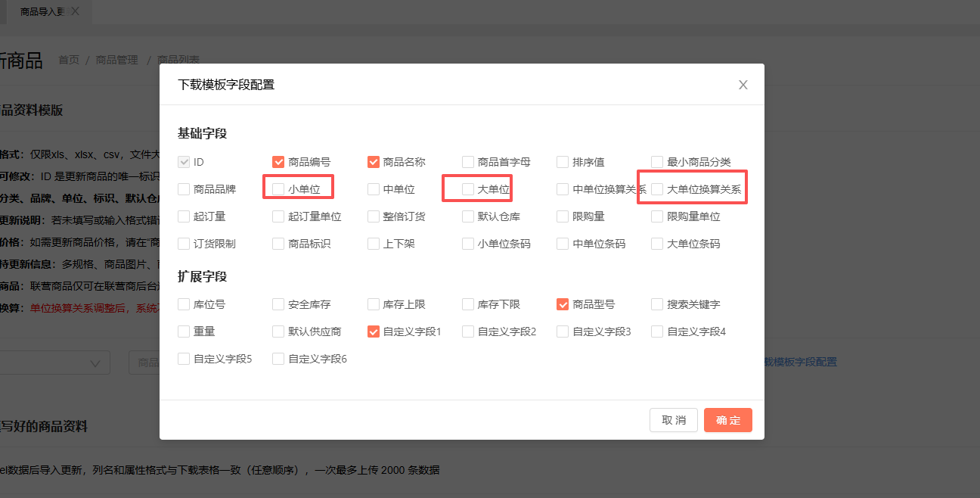The height and width of the screenshot is (498, 980).
Task: Expand the dropdown arrow behind the dialog
Action: pos(96,363)
